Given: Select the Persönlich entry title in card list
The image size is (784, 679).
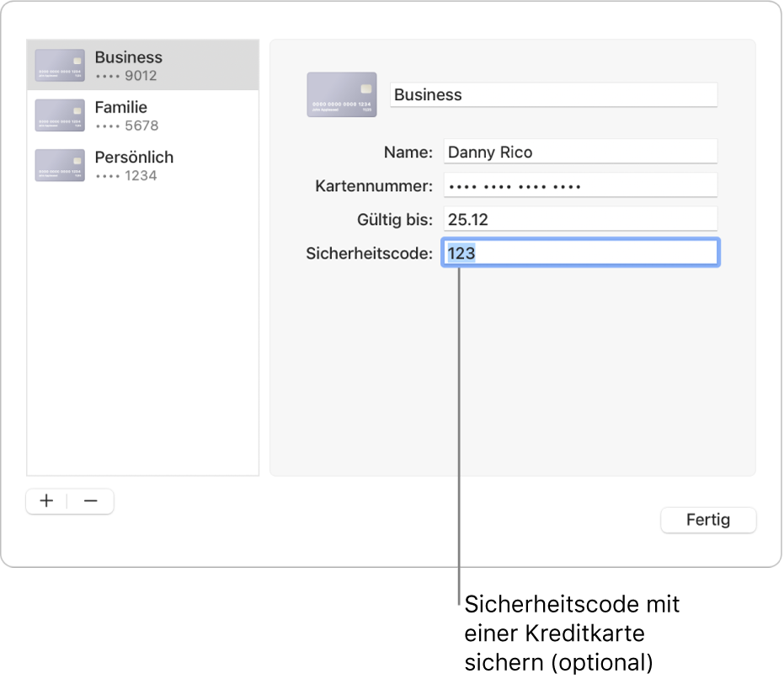Looking at the screenshot, I should [134, 157].
